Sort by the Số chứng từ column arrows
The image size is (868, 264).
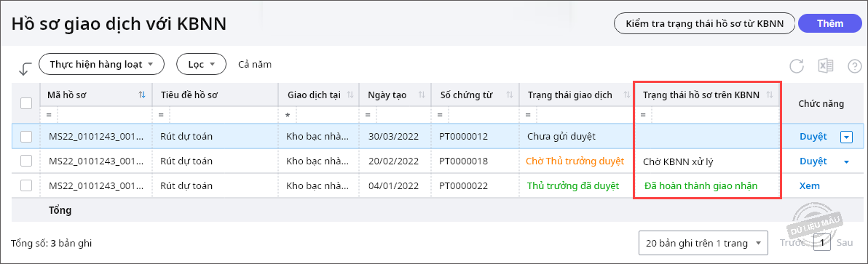(x=509, y=95)
